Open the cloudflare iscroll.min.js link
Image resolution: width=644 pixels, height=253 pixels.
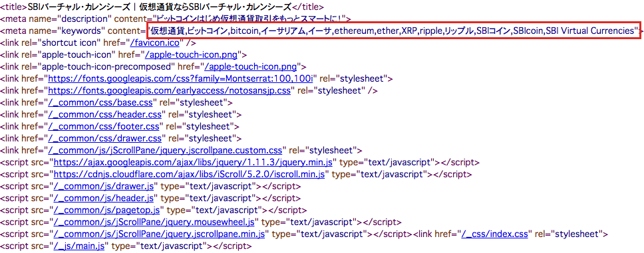(190, 174)
